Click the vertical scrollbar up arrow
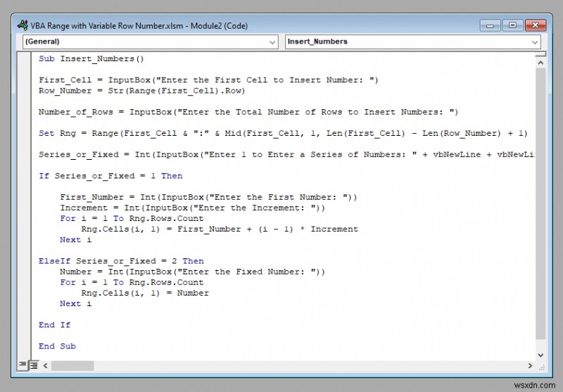This screenshot has width=563, height=392. click(x=540, y=63)
